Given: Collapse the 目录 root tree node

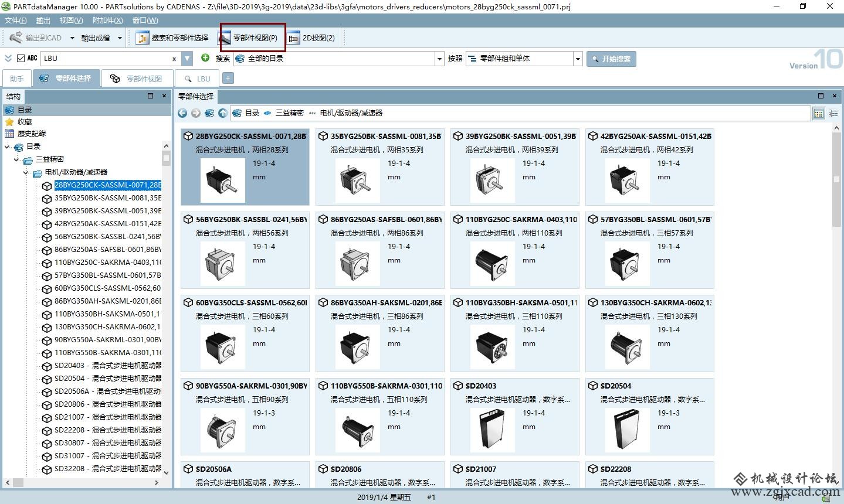Looking at the screenshot, I should pyautogui.click(x=8, y=147).
